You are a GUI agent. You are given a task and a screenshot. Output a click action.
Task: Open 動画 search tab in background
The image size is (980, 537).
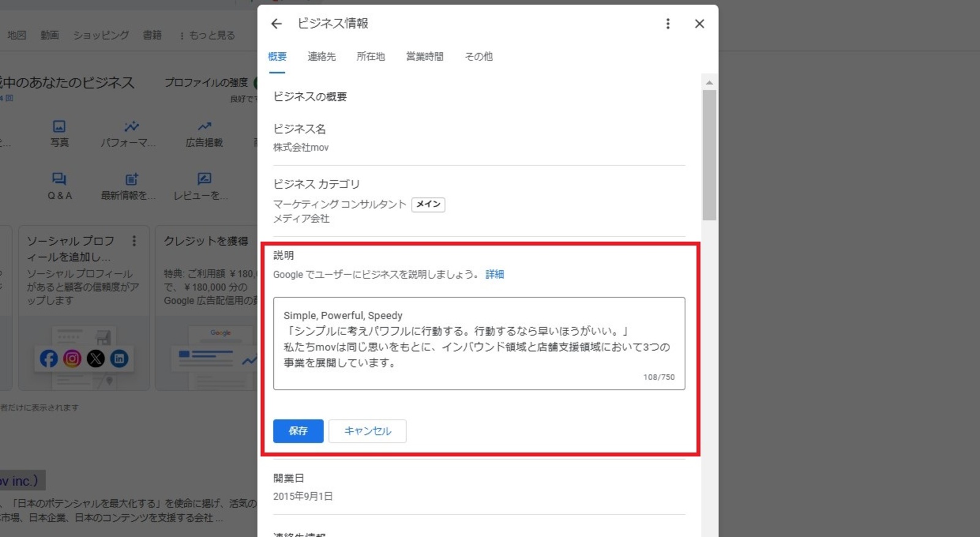click(x=50, y=35)
